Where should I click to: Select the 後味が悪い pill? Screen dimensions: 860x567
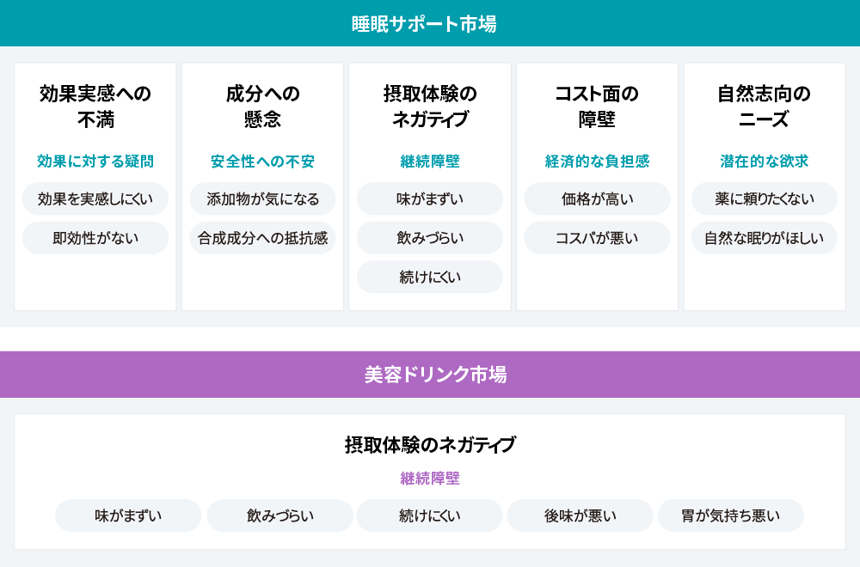tap(580, 516)
